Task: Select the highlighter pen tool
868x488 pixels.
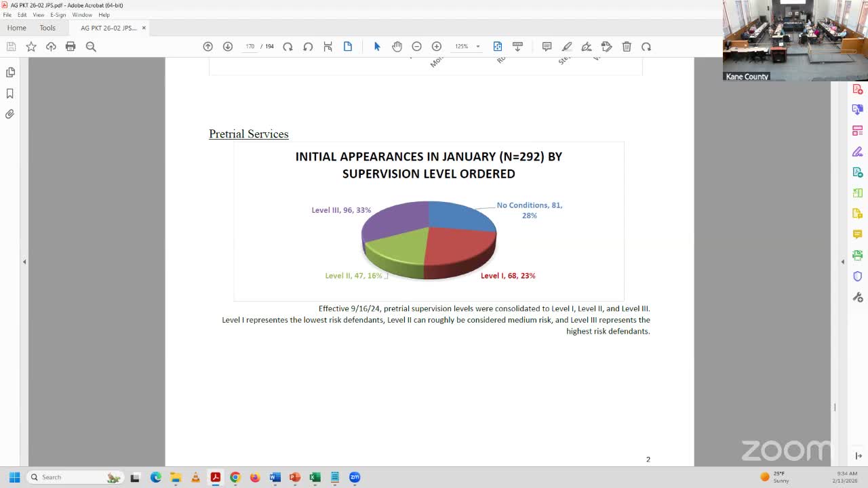Action: click(567, 47)
